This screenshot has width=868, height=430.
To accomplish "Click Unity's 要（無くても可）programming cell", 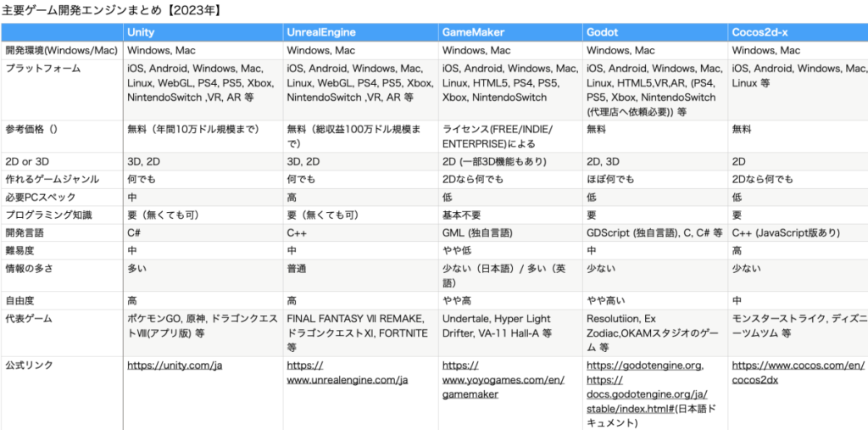I will click(203, 215).
